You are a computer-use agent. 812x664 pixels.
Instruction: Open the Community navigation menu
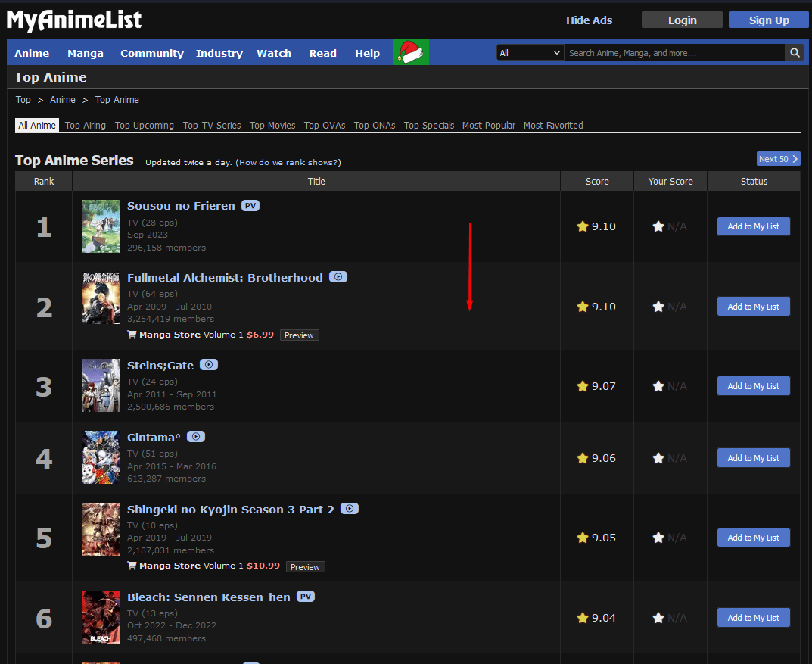pyautogui.click(x=152, y=53)
